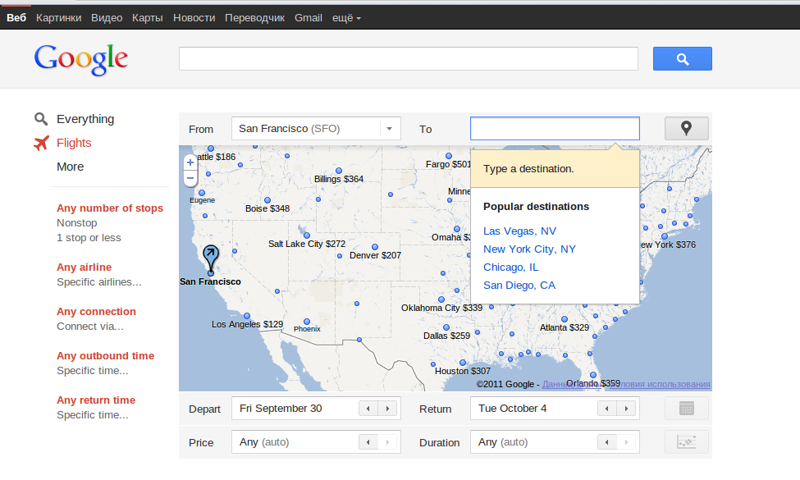Choose Chicago, IL destination
This screenshot has height=480, width=800.
click(511, 267)
